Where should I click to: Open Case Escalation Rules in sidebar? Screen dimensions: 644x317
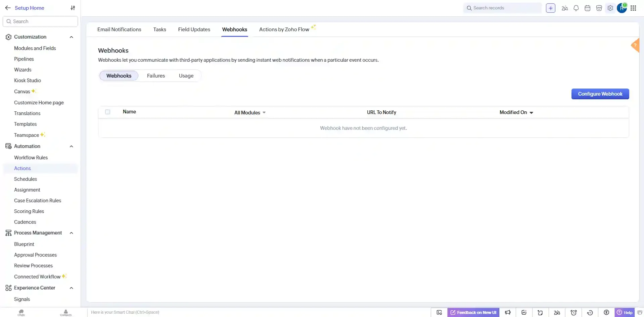[x=38, y=201]
